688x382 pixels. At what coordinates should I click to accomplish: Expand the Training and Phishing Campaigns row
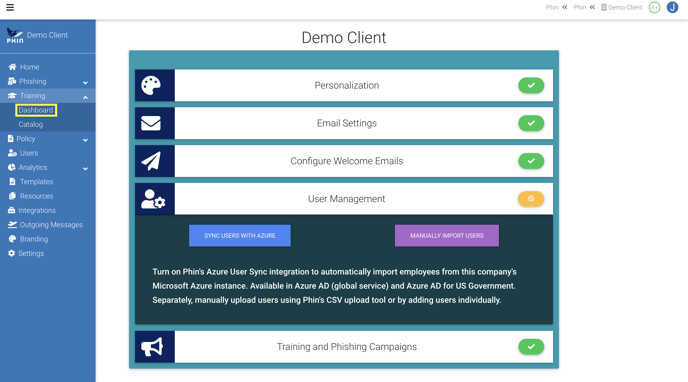[344, 347]
